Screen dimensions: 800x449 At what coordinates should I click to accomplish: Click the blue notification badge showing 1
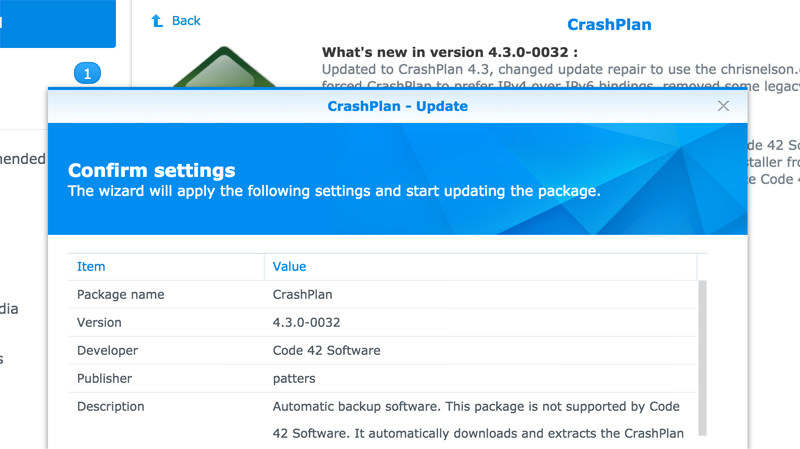point(87,73)
